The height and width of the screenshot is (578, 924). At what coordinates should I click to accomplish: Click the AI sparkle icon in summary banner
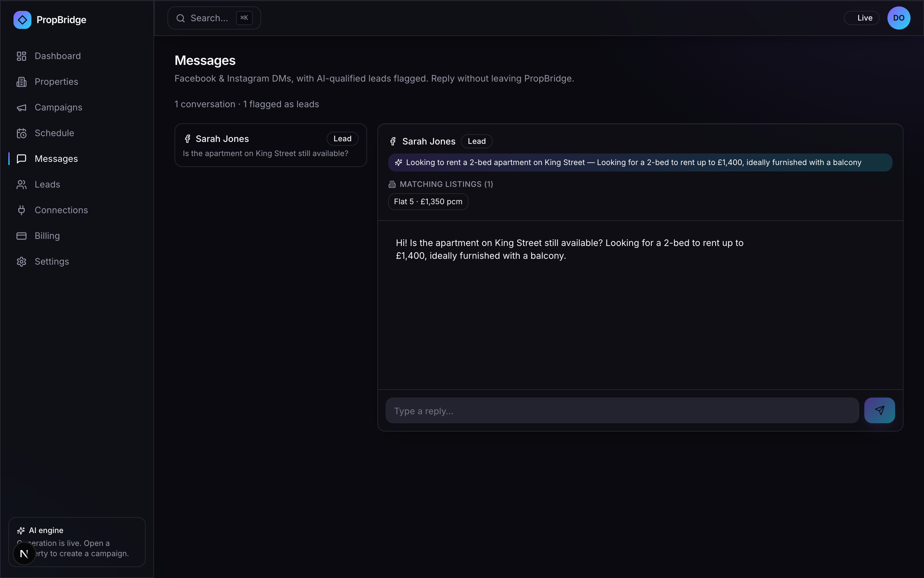(398, 162)
